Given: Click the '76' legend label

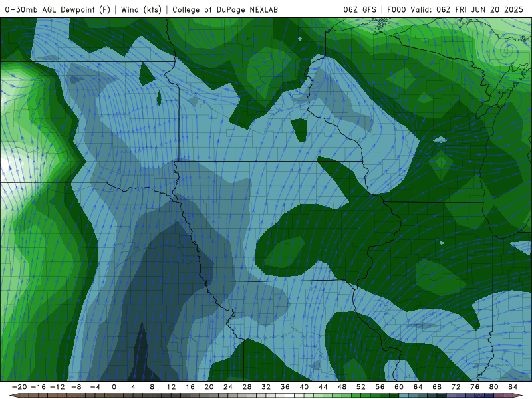Looking at the screenshot, I should pos(475,387).
